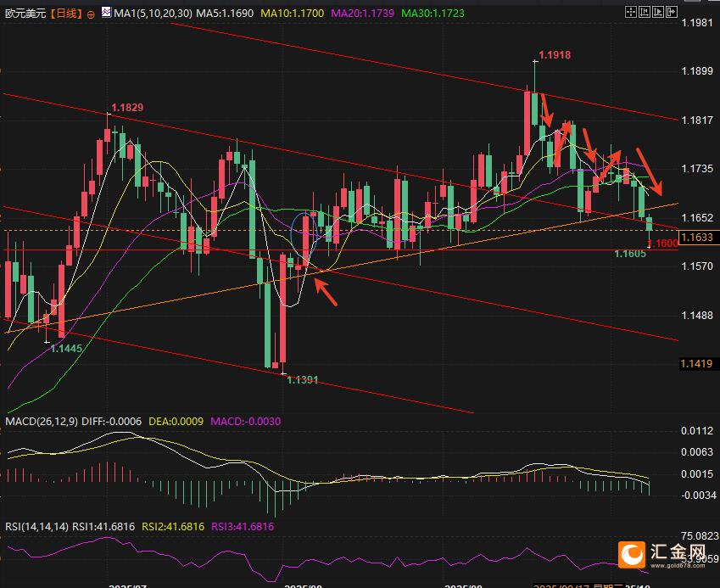
Task: Click the chart playback axis icon
Action: [x=658, y=12]
